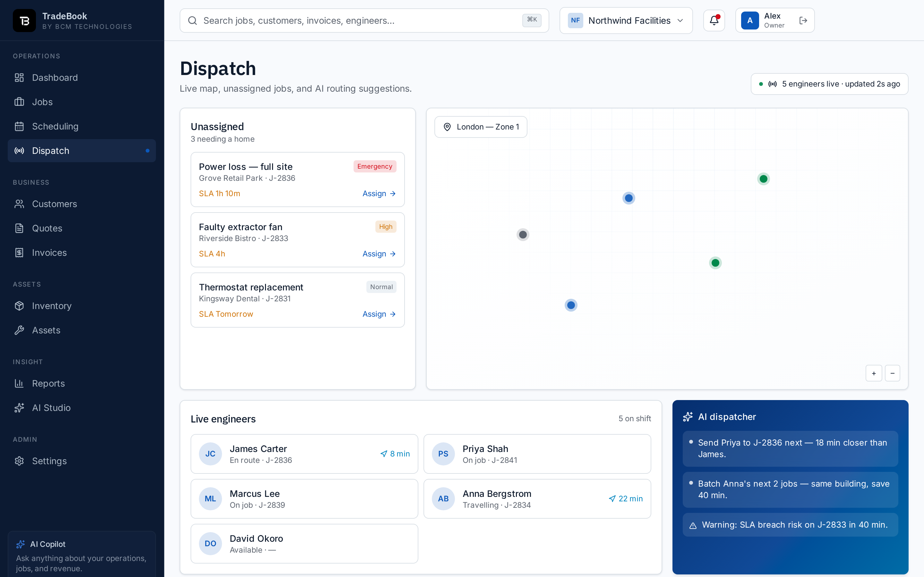Image resolution: width=924 pixels, height=577 pixels.
Task: Select the grey engineer marker on map
Action: (523, 235)
